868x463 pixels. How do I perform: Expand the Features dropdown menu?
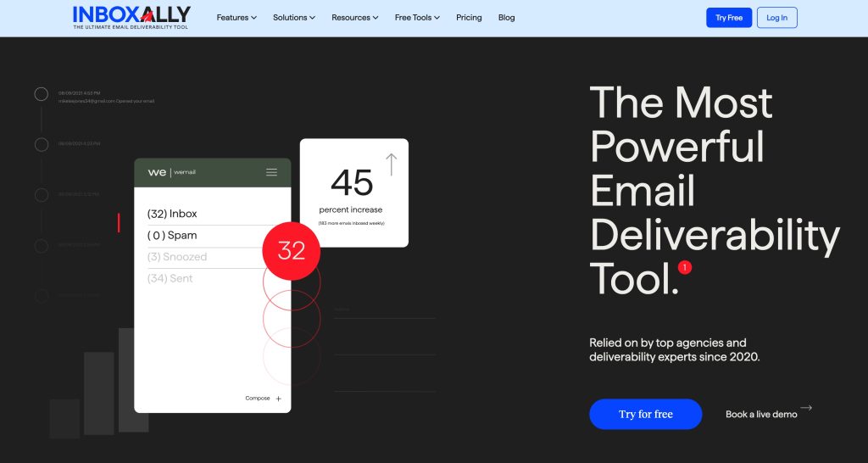[x=236, y=18]
